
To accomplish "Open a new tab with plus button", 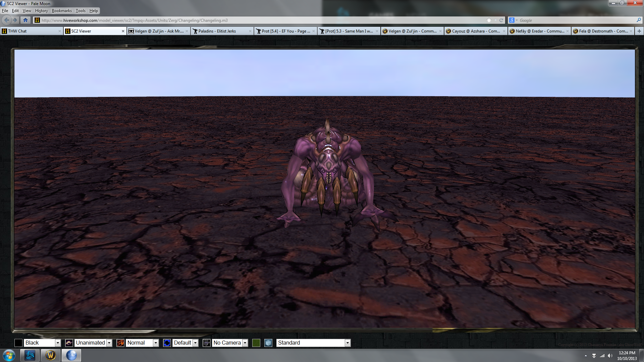I will [639, 31].
